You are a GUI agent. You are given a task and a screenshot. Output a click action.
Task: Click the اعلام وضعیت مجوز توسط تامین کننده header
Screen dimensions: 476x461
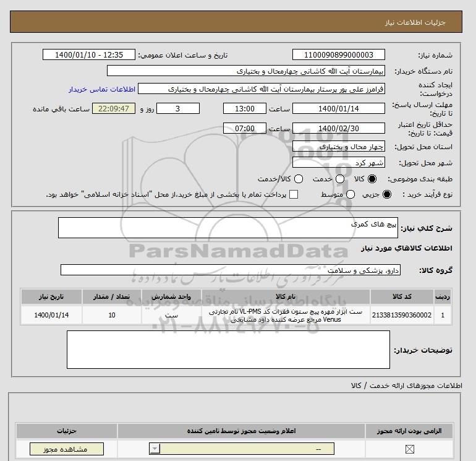click(x=241, y=431)
